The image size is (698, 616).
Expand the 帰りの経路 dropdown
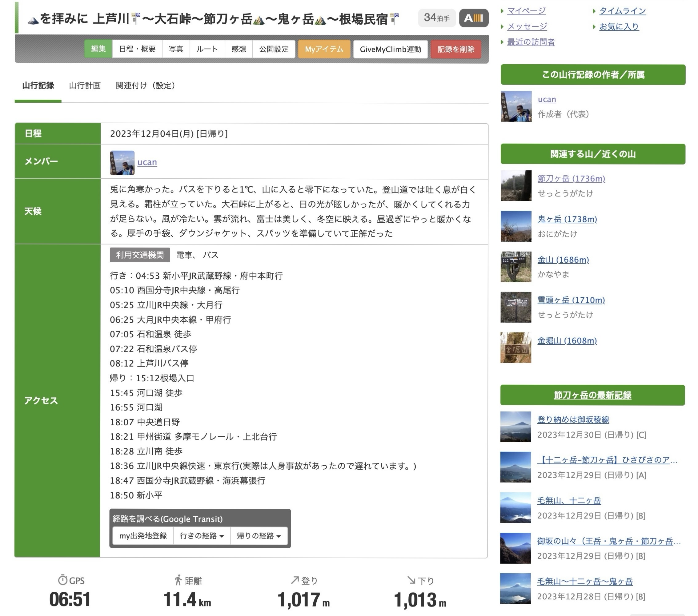tap(259, 536)
